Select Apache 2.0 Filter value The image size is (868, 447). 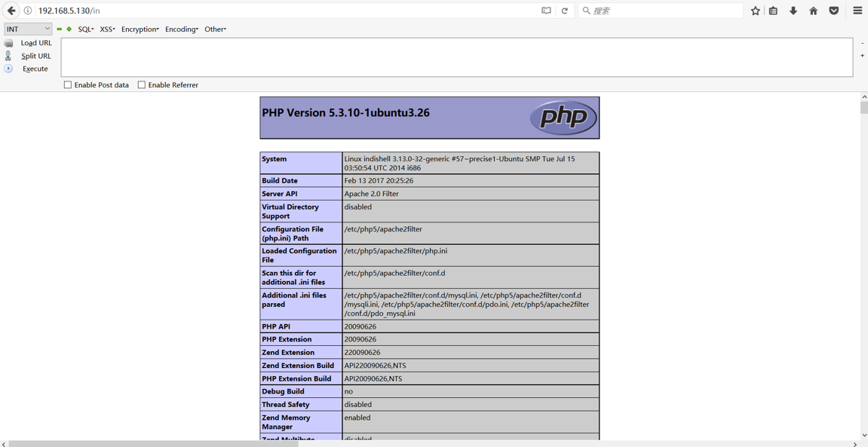[x=372, y=194]
